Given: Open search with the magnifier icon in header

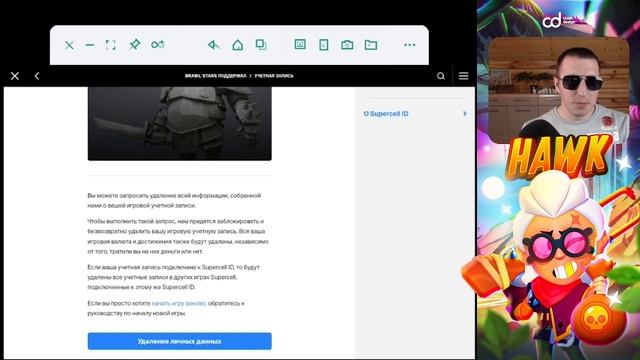Looking at the screenshot, I should point(441,76).
